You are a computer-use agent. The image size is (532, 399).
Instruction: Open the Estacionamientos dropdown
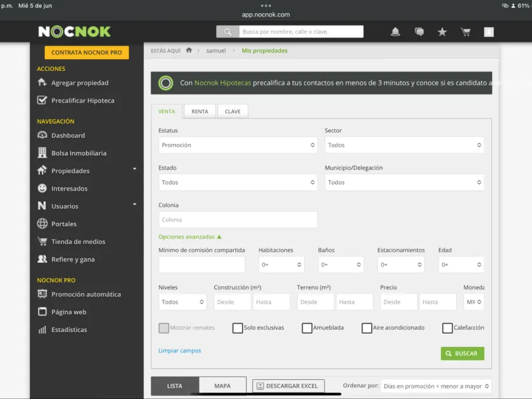tap(401, 265)
